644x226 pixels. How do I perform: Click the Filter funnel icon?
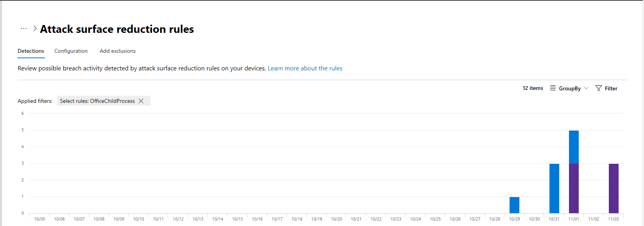(x=598, y=88)
